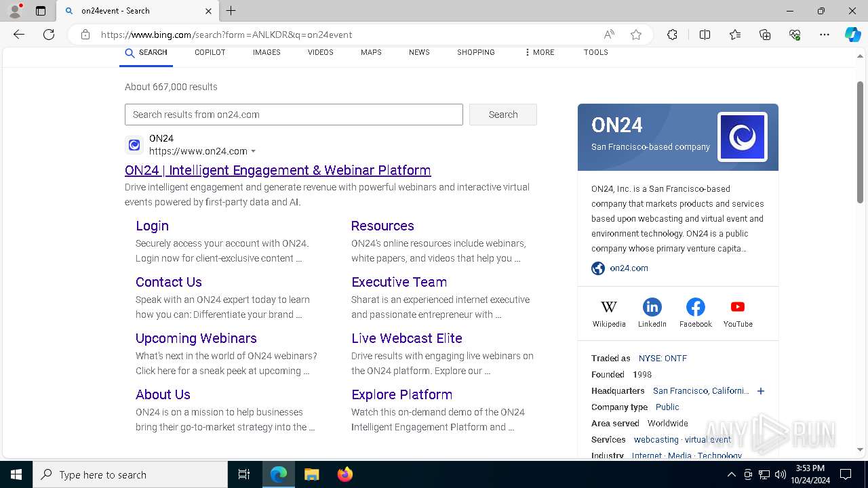Open volume control in system tray

(781, 474)
